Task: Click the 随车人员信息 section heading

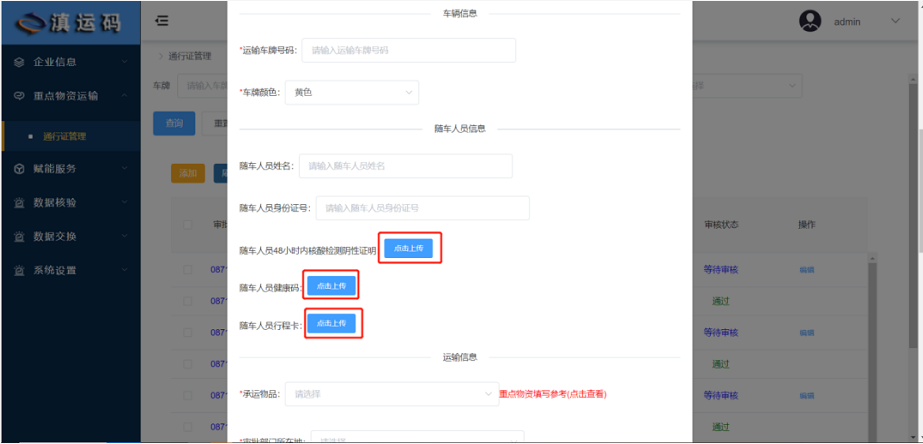Action: point(460,129)
